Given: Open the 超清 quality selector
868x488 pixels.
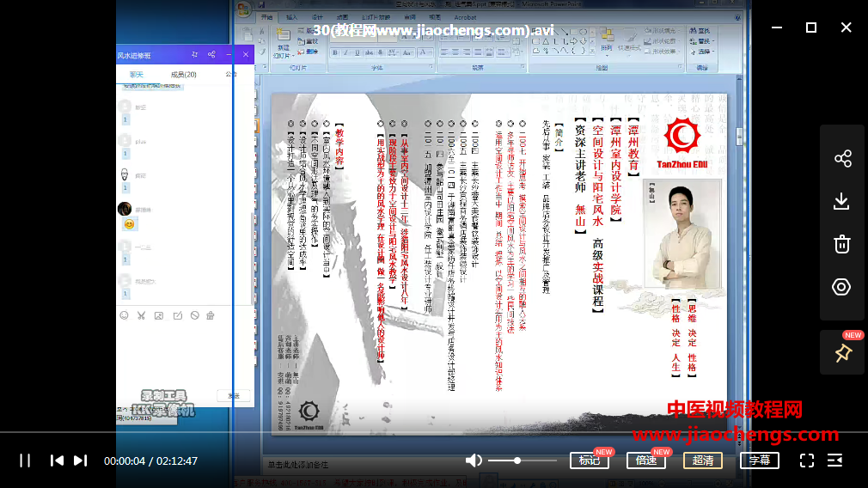Looking at the screenshot, I should 703,461.
